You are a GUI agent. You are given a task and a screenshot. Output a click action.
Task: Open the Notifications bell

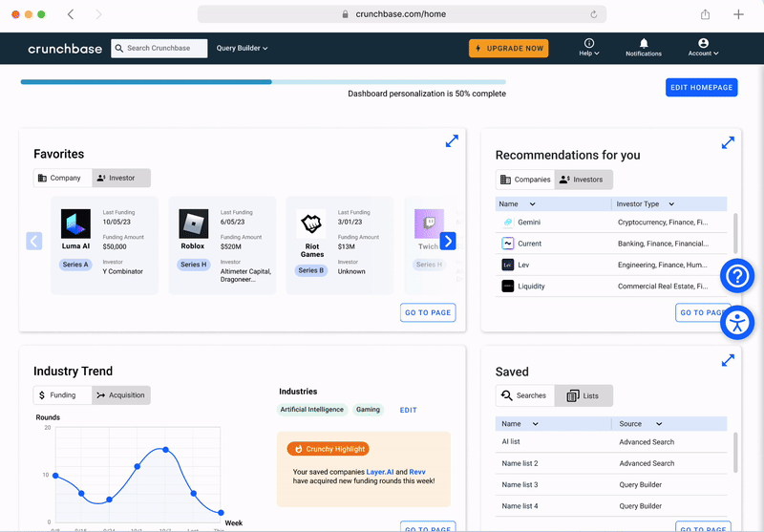point(643,47)
